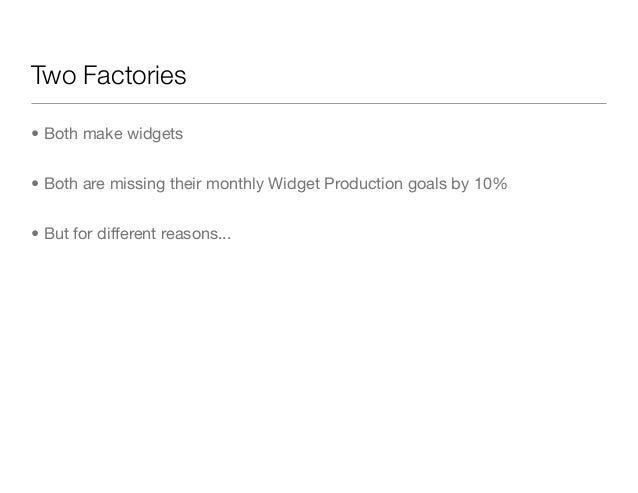
Task: Click the word "But" in the third bullet
Action: click(57, 236)
